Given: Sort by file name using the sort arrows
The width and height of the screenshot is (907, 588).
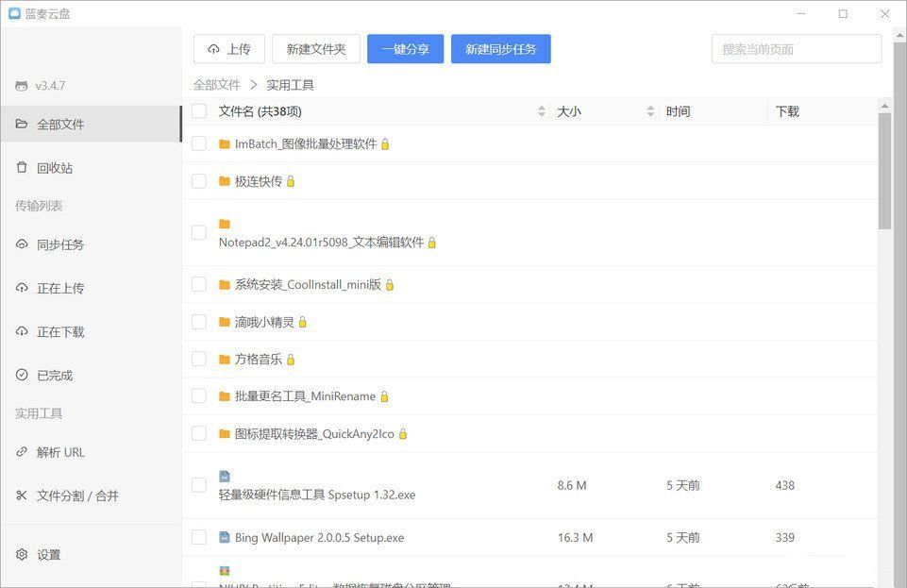Looking at the screenshot, I should pyautogui.click(x=541, y=111).
